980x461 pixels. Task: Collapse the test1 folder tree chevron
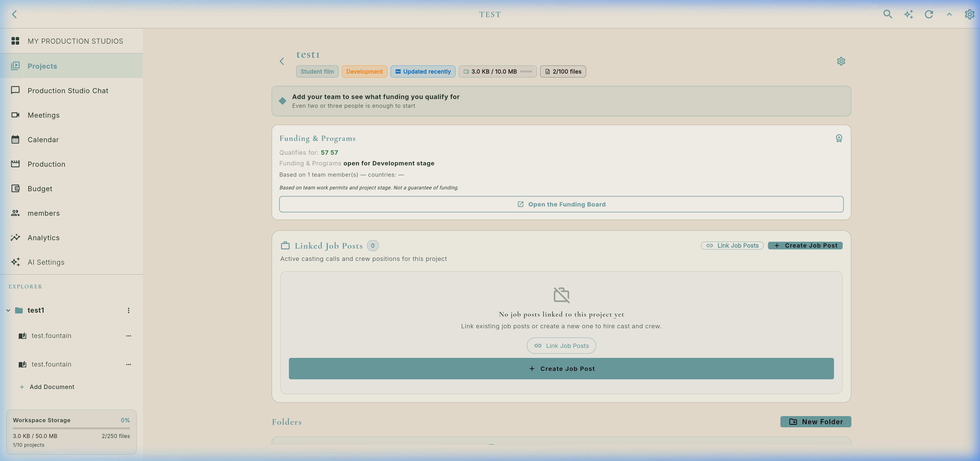(8, 310)
